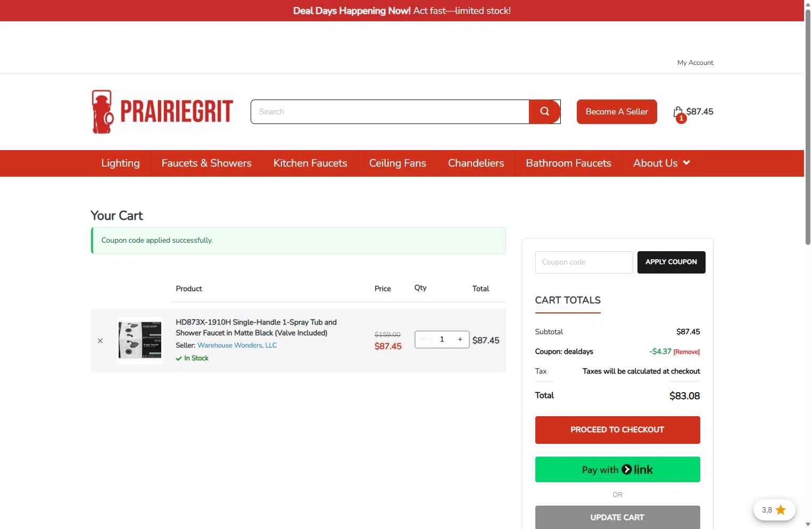812x529 pixels.
Task: Remove the dealdays coupon
Action: click(x=686, y=352)
